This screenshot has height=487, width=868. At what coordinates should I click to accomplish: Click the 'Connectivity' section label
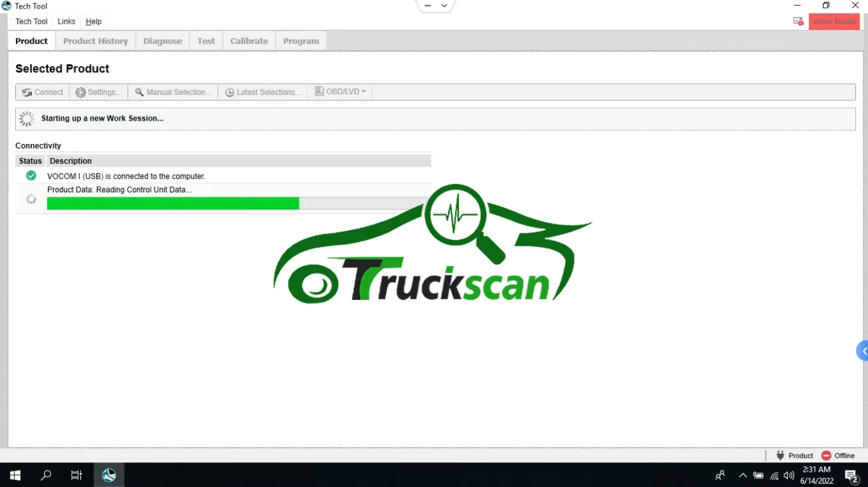tap(38, 146)
